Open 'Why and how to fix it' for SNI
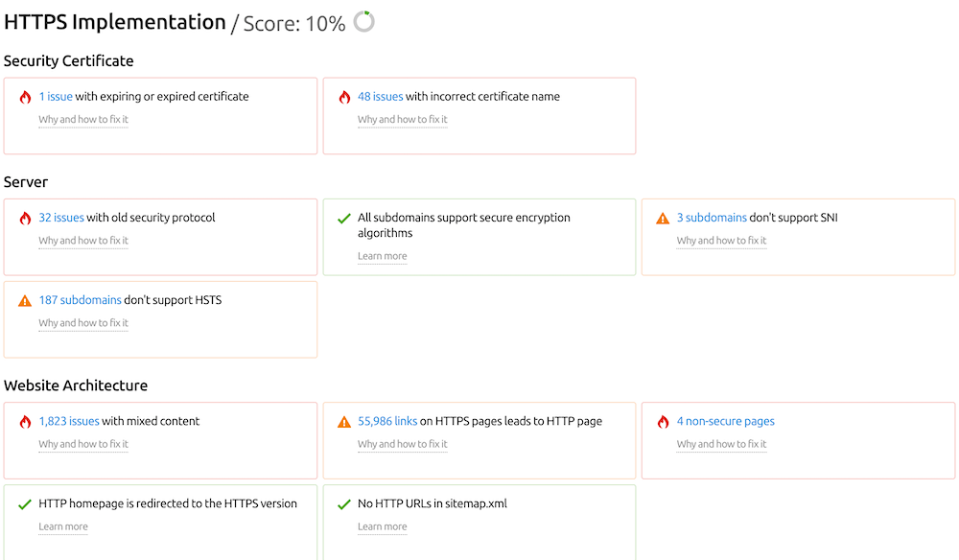This screenshot has width=959, height=560. 721,241
